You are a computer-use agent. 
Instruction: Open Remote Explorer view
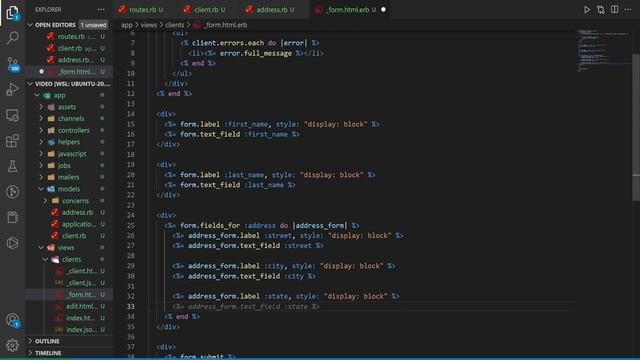click(x=12, y=116)
